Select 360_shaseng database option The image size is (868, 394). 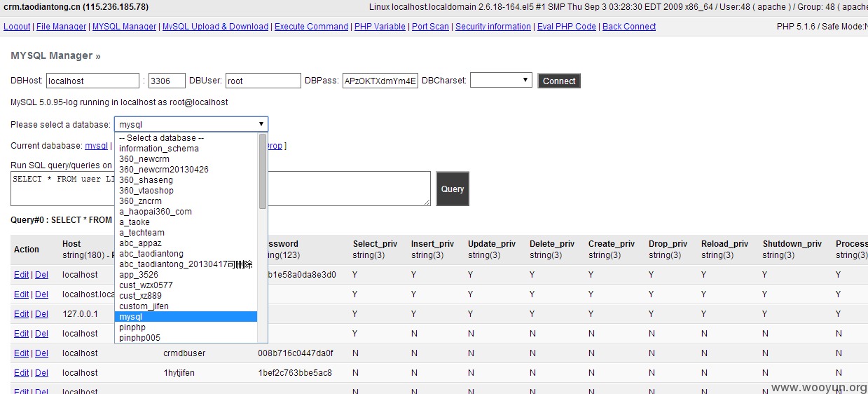pos(186,180)
